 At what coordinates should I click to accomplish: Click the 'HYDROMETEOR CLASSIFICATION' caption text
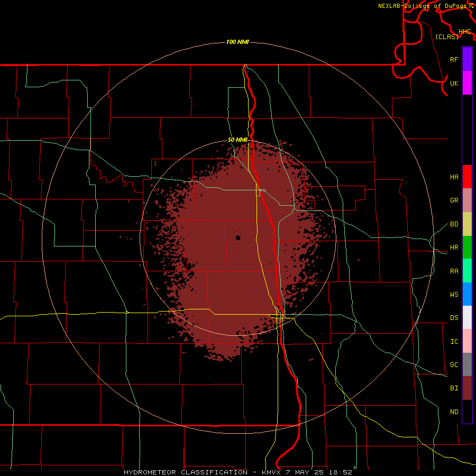(186, 472)
